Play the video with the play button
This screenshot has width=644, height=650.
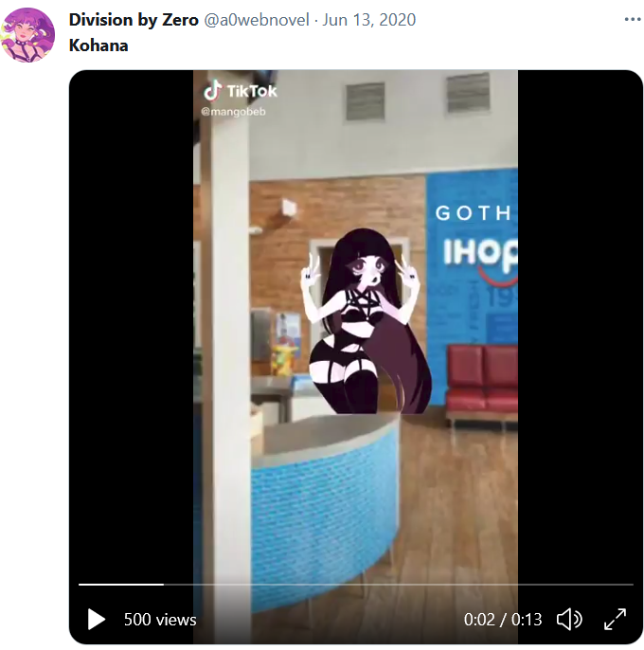[97, 620]
